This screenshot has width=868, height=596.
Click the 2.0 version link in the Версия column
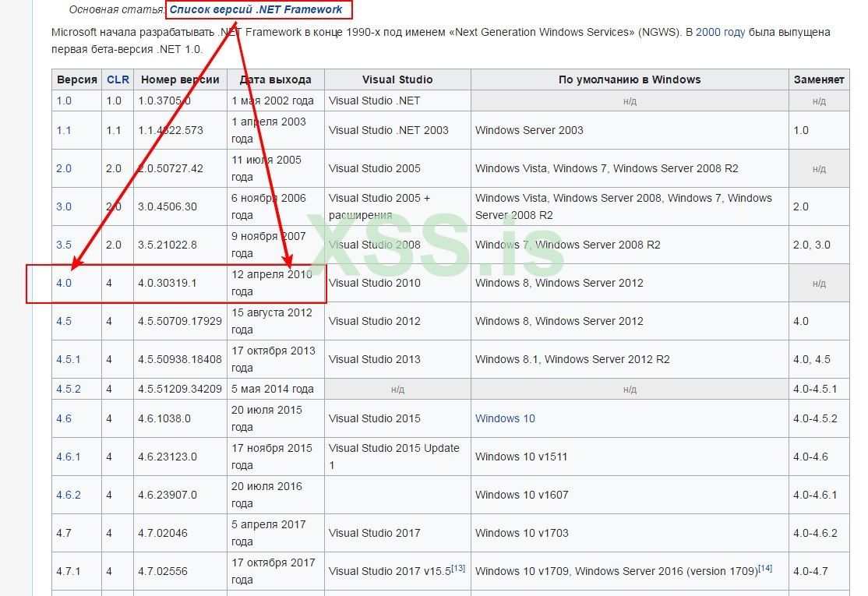(64, 168)
